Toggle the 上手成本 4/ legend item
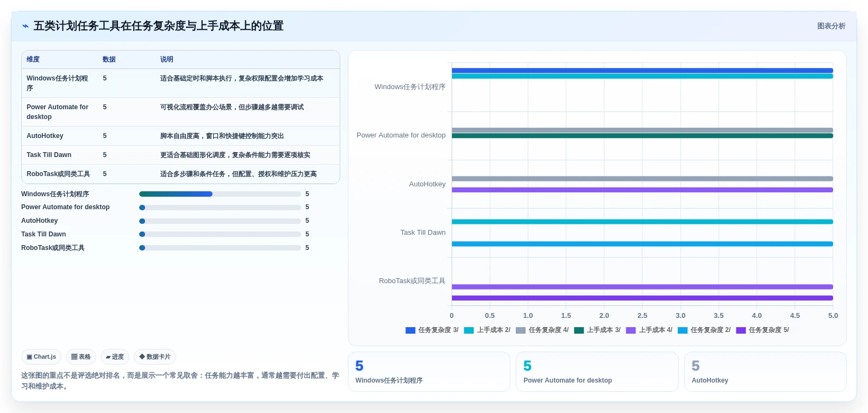The image size is (868, 413). [649, 330]
